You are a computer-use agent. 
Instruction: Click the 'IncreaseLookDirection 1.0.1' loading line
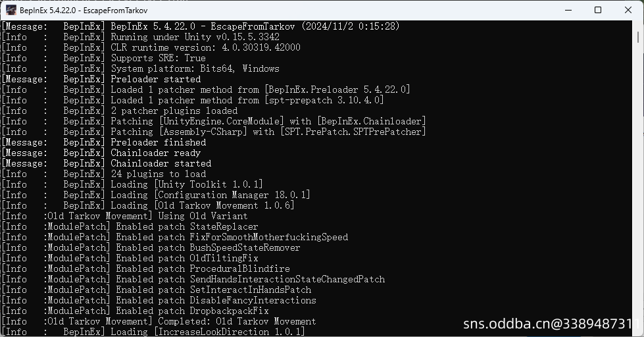154,331
